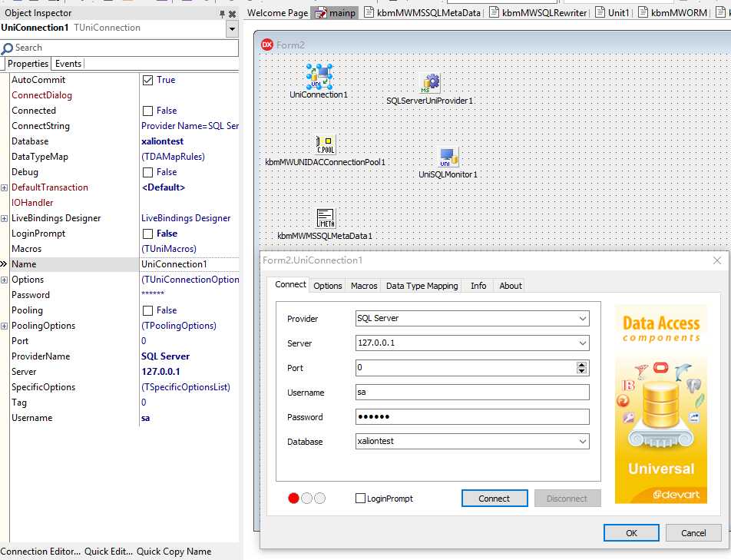Expand the PoolingOptions property node

[x=4, y=326]
